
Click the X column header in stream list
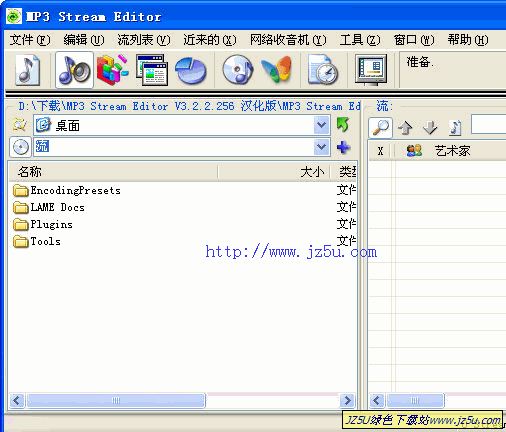[x=380, y=151]
